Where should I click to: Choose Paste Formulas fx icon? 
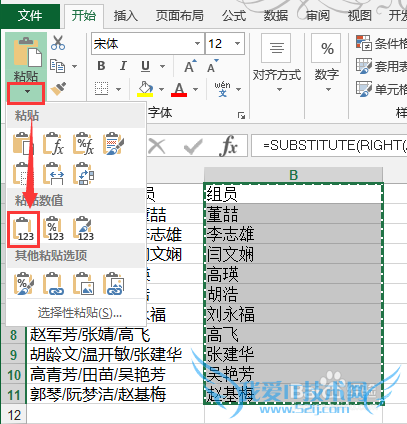coord(53,144)
